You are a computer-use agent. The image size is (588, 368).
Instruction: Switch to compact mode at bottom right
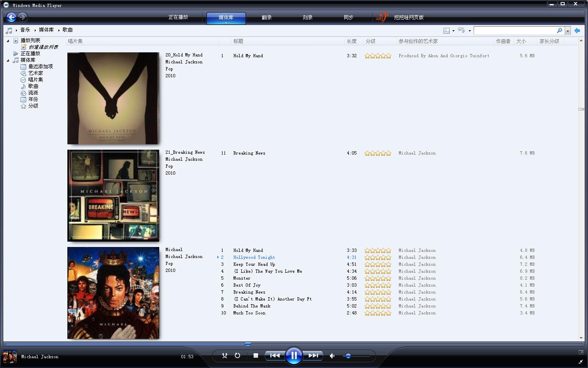pyautogui.click(x=581, y=361)
